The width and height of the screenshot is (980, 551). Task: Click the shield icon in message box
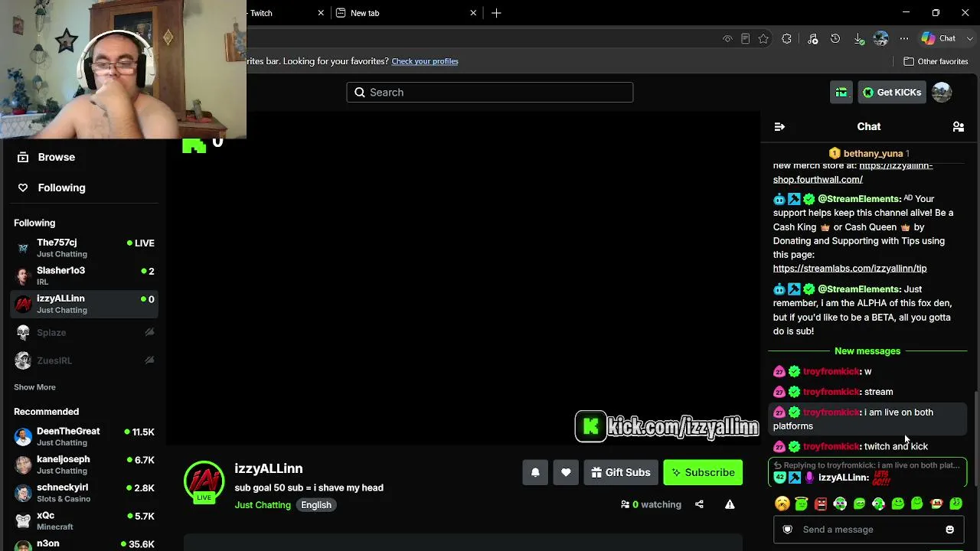click(x=787, y=530)
